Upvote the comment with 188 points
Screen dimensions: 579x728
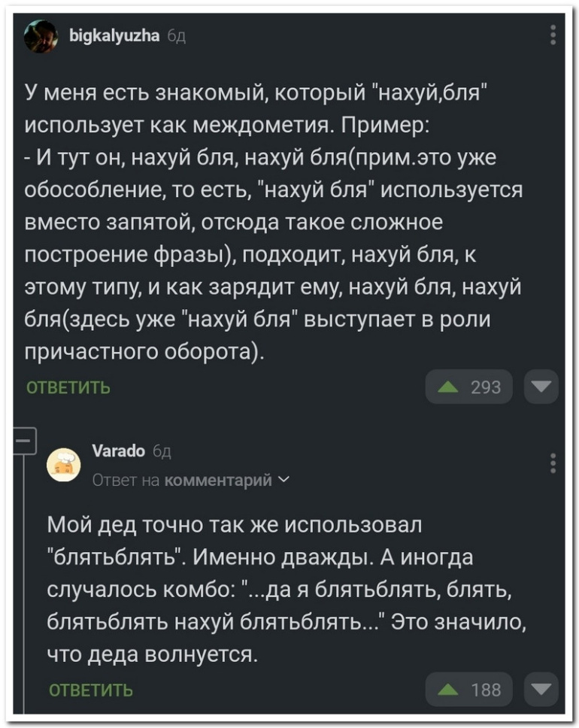click(x=468, y=688)
